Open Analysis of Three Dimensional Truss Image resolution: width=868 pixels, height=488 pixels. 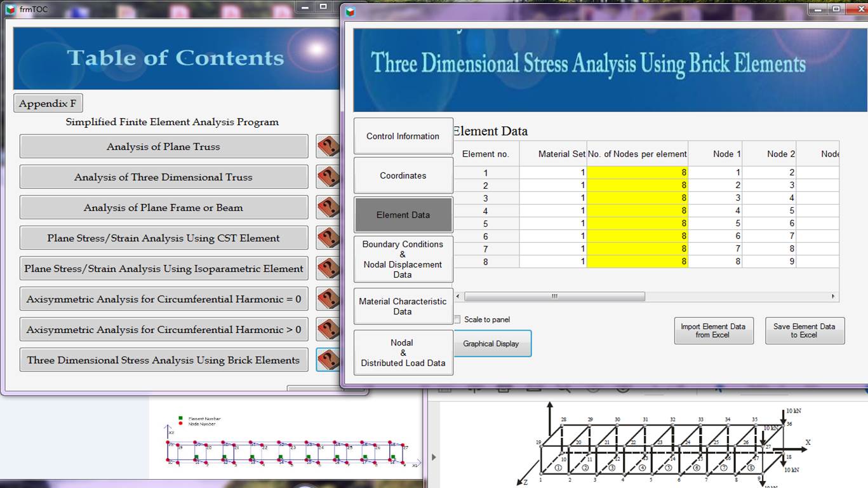[164, 177]
